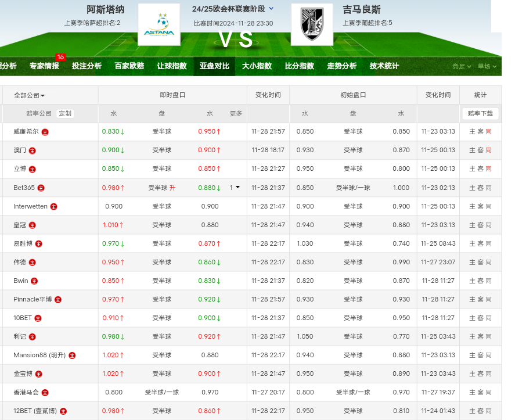Click the 定制 customize button
526x420 pixels.
[x=65, y=113]
